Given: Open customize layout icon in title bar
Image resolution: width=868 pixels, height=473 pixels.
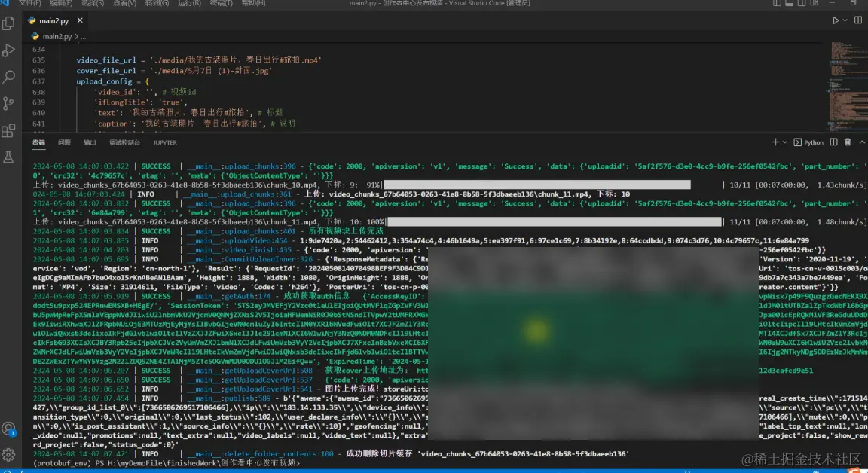Looking at the screenshot, I should pyautogui.click(x=815, y=3).
